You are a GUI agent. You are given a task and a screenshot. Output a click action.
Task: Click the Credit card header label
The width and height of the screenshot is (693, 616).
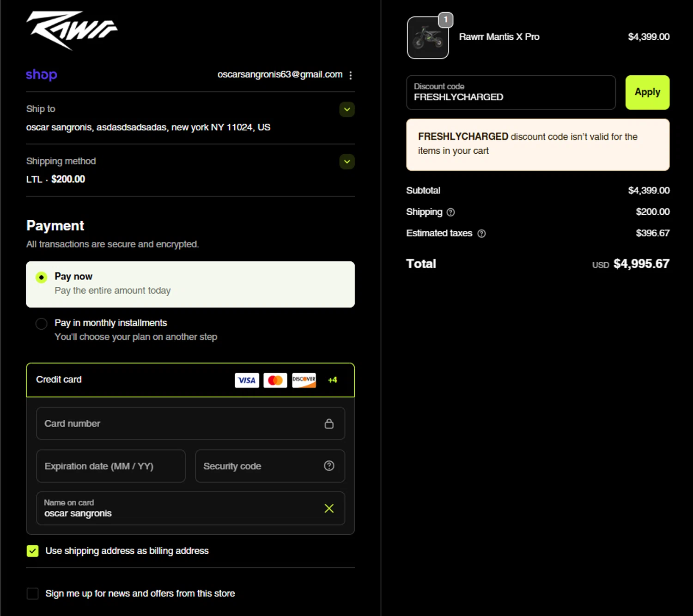coord(59,380)
